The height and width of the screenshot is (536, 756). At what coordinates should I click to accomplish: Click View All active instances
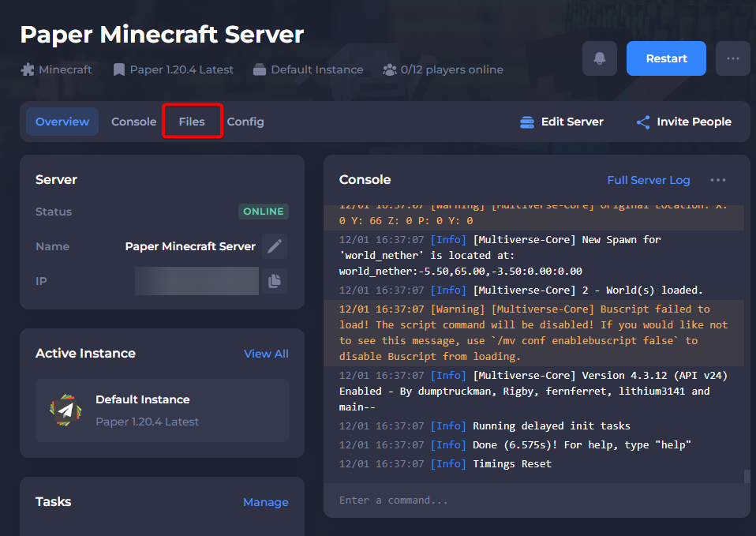[x=266, y=354]
